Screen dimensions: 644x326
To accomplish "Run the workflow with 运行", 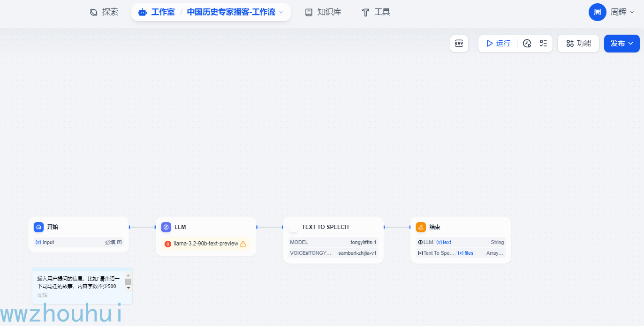I will pos(498,44).
